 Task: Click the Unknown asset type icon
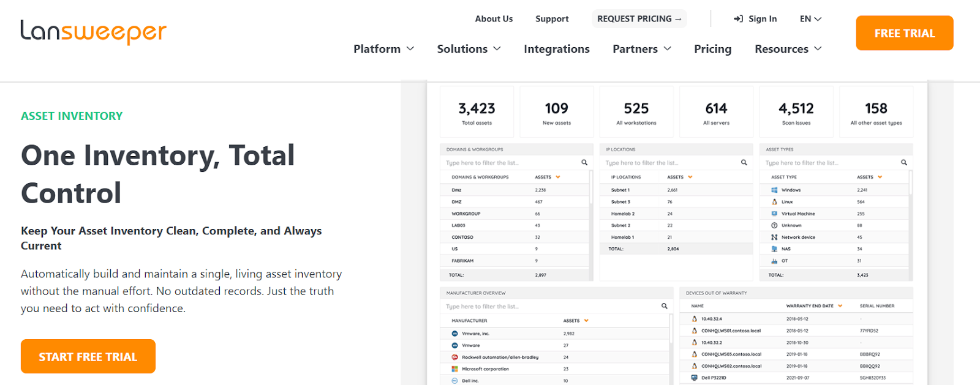(x=774, y=225)
